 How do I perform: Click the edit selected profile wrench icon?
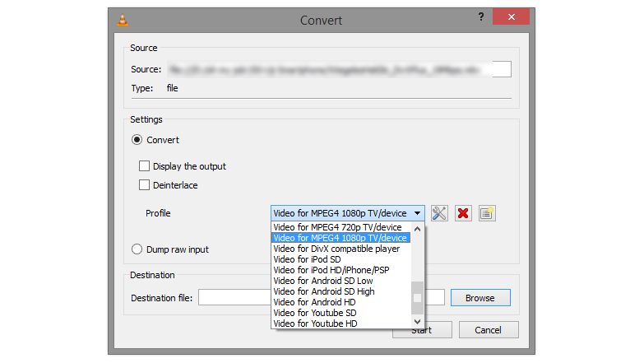coord(439,213)
